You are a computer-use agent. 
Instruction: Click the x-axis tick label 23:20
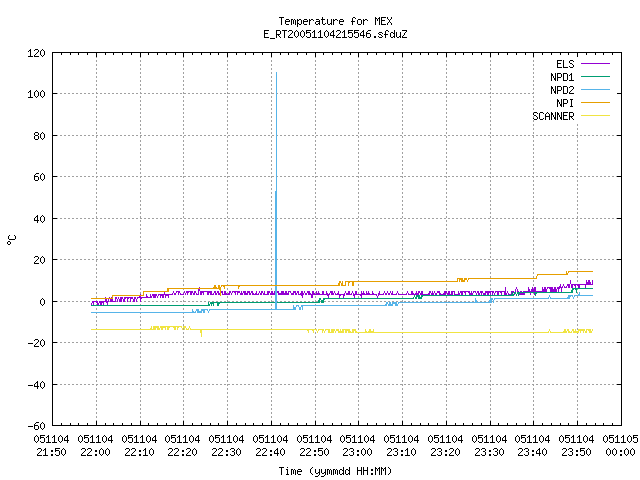[445, 452]
